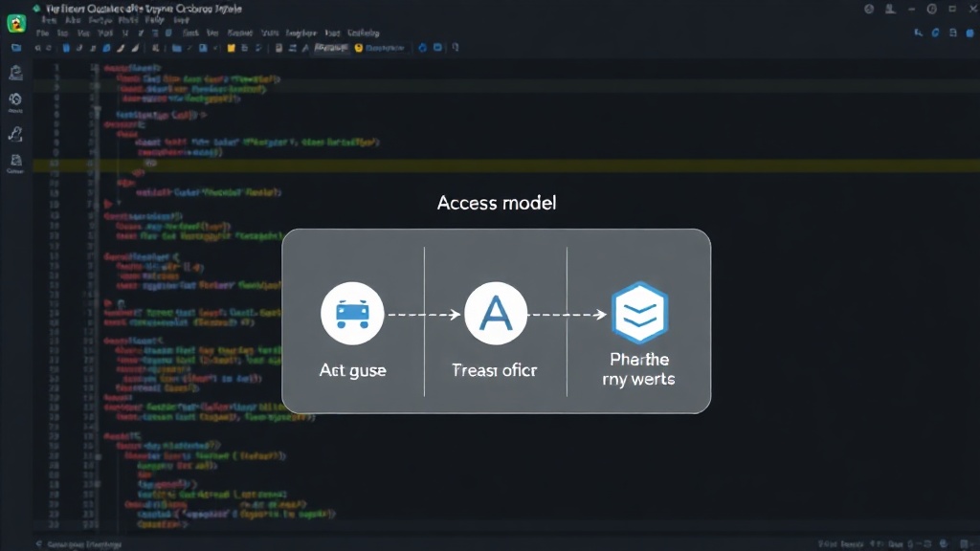This screenshot has height=551, width=980.
Task: Click the letter A circle icon
Action: [496, 314]
